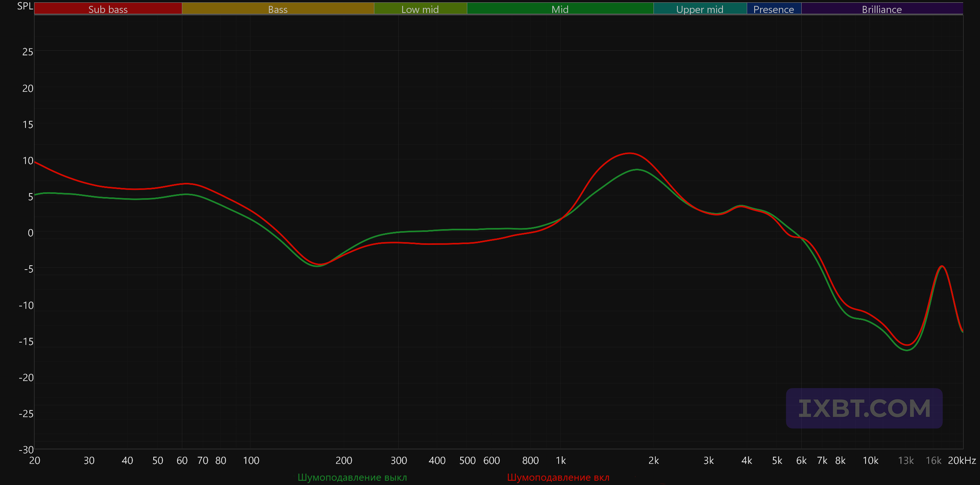
Task: Click the Low mid band label
Action: pos(420,9)
